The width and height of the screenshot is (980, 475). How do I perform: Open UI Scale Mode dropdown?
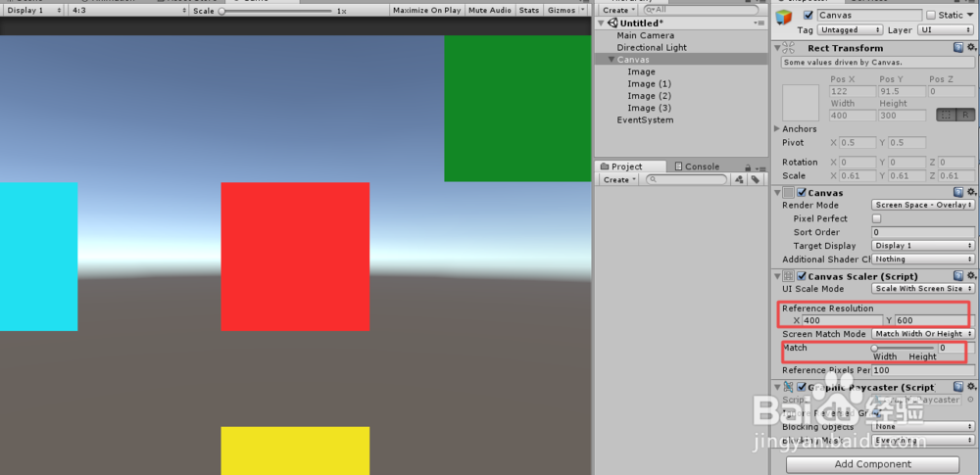coord(923,289)
